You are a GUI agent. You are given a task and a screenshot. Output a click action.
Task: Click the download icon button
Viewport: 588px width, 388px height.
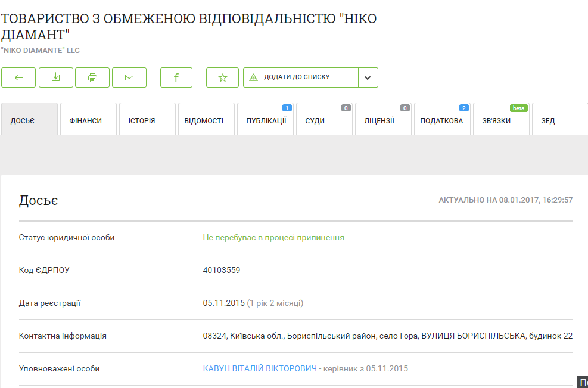(x=56, y=77)
